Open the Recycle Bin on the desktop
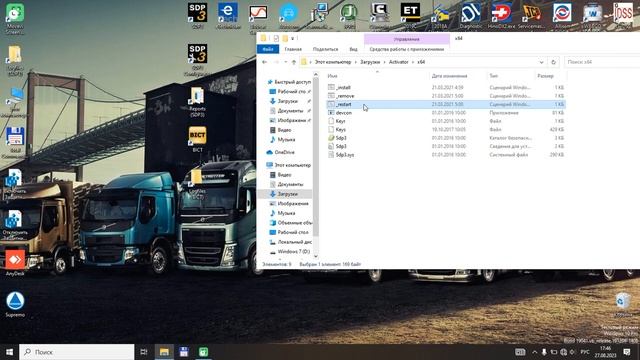 pyautogui.click(x=622, y=305)
